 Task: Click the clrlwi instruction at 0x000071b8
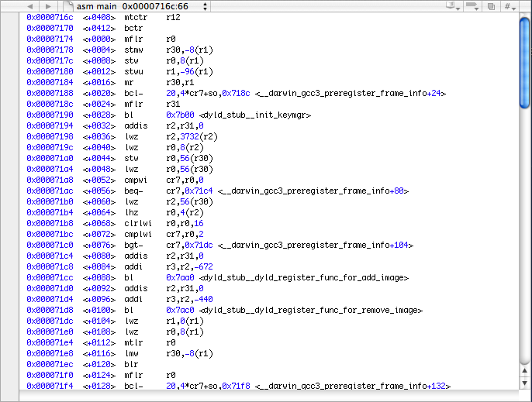[137, 222]
